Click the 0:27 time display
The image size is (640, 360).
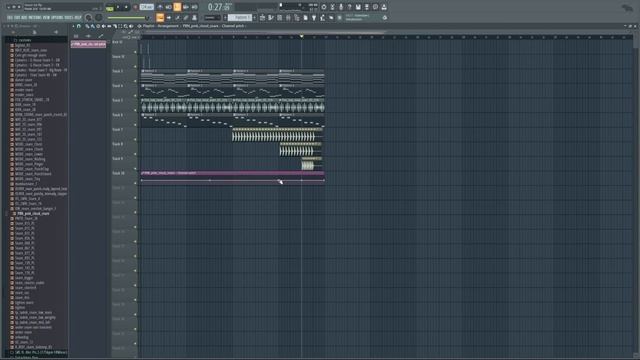point(220,7)
